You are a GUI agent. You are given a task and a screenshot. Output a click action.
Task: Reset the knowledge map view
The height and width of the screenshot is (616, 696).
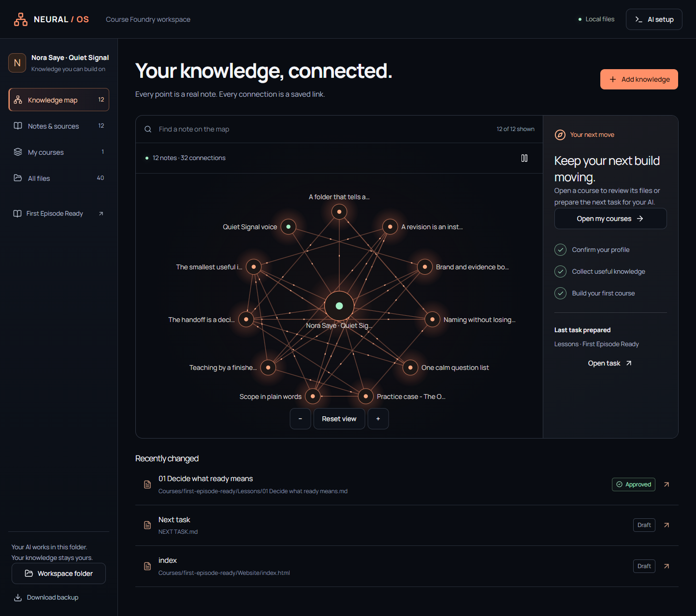[339, 419]
